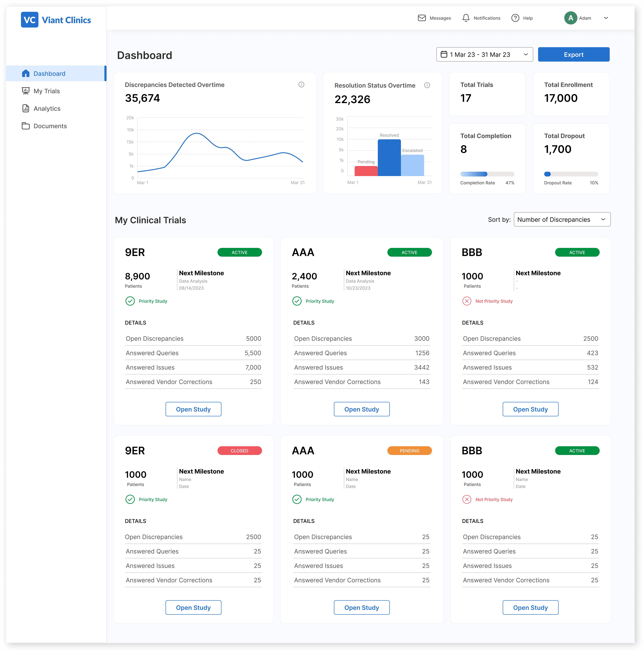Image resolution: width=644 pixels, height=652 pixels.
Task: Click info icon on Discrepancies Detected Overtime
Action: [301, 85]
